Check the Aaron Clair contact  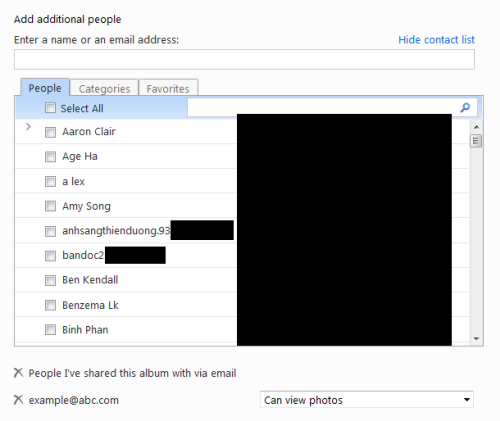[50, 132]
